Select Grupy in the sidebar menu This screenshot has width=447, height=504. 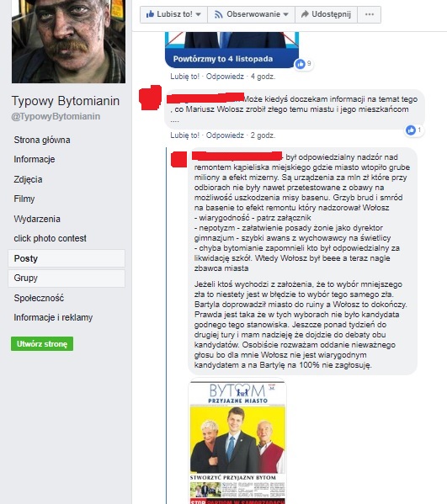(67, 278)
